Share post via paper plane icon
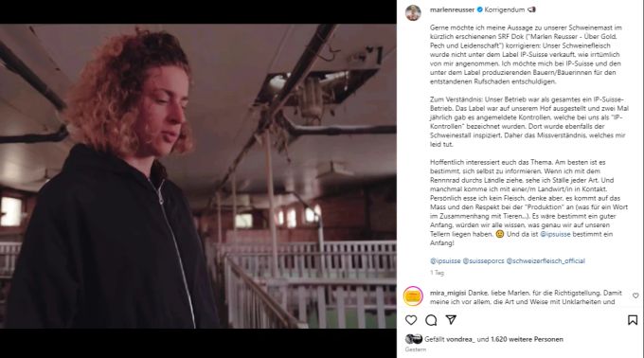This screenshot has width=644, height=358. point(451,320)
